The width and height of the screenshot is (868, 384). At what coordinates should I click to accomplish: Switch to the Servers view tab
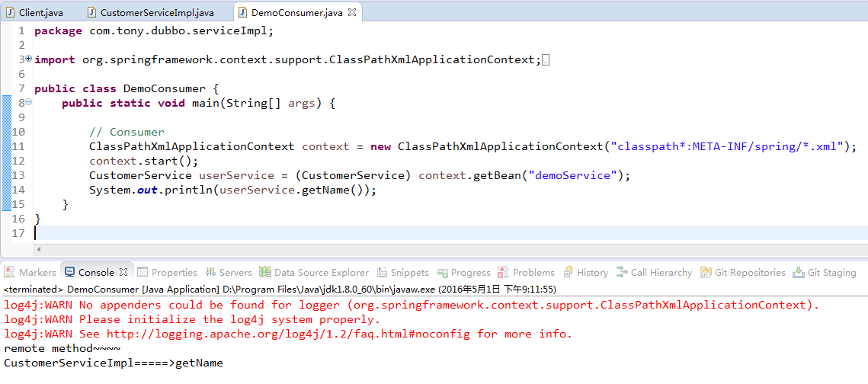tap(228, 272)
